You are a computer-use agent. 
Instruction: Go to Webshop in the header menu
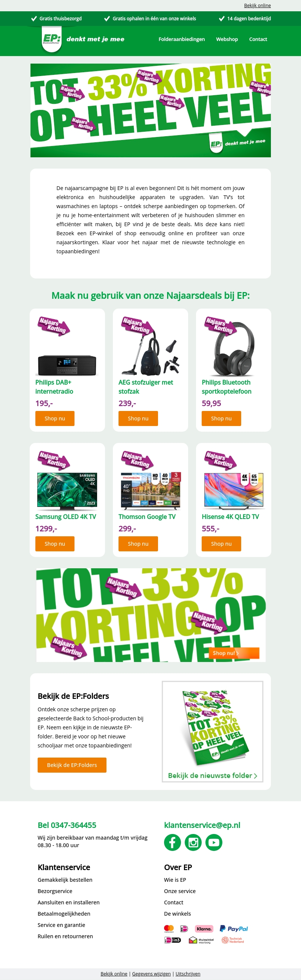pos(227,39)
